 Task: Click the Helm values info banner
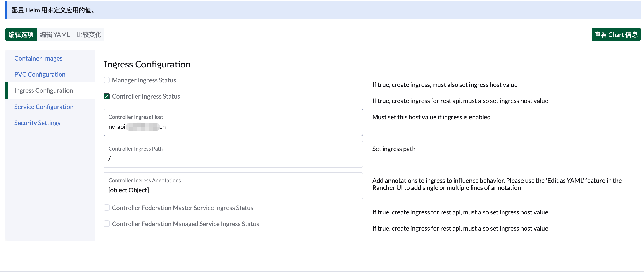(x=322, y=10)
